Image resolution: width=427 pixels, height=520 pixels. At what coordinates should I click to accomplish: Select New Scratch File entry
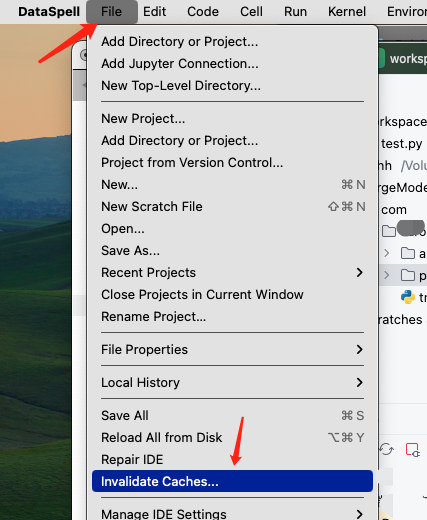tap(232, 207)
